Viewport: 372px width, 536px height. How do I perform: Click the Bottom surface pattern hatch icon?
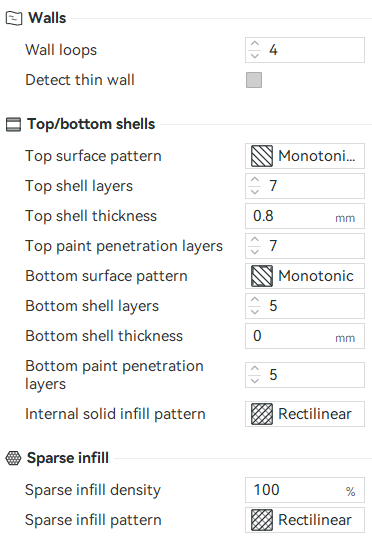coord(262,276)
